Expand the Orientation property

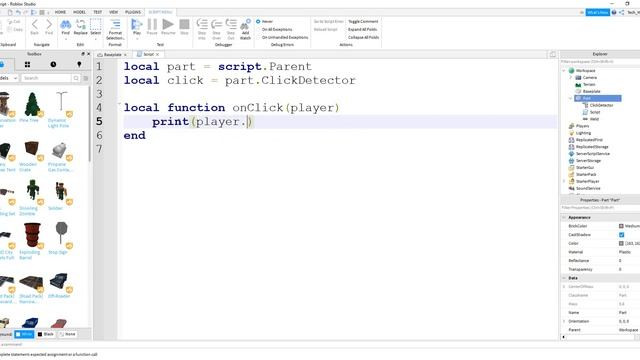pos(564,321)
